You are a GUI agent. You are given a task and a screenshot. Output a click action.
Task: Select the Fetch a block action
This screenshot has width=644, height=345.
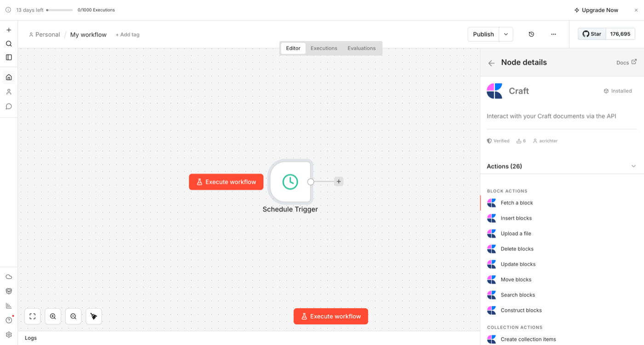coord(517,203)
